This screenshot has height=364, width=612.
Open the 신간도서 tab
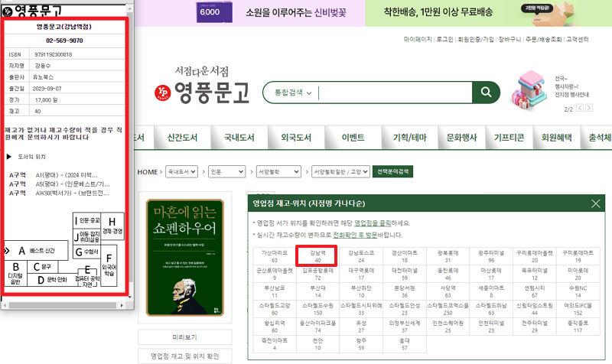pyautogui.click(x=182, y=138)
